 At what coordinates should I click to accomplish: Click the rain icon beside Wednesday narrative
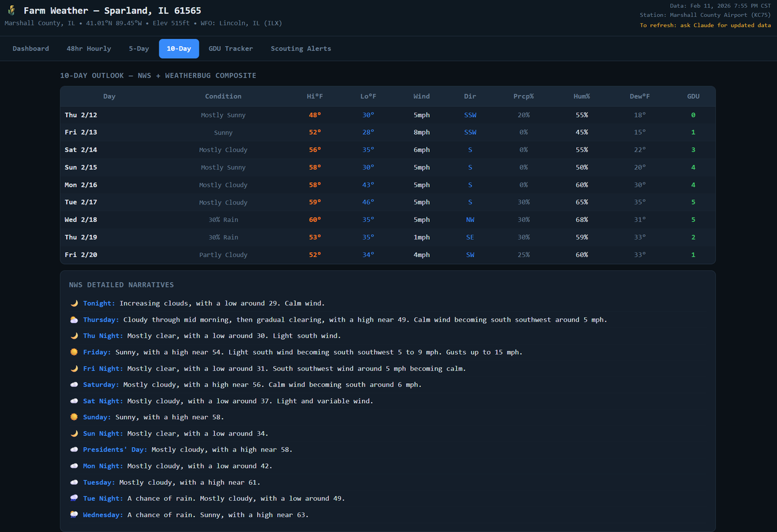pyautogui.click(x=74, y=515)
